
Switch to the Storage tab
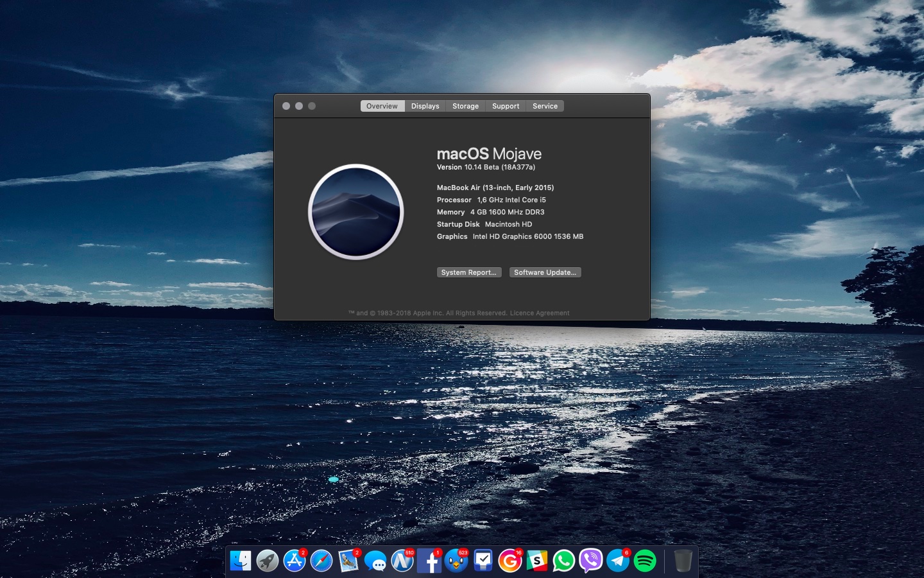[465, 106]
